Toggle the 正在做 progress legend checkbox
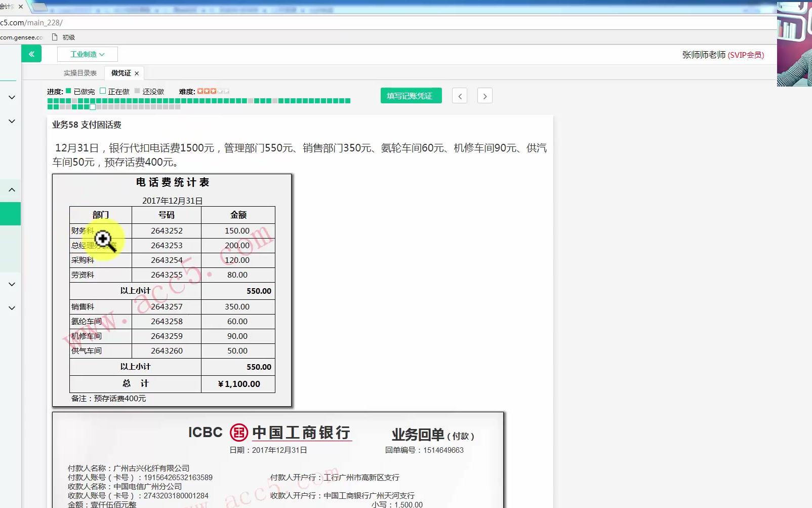 click(x=102, y=91)
